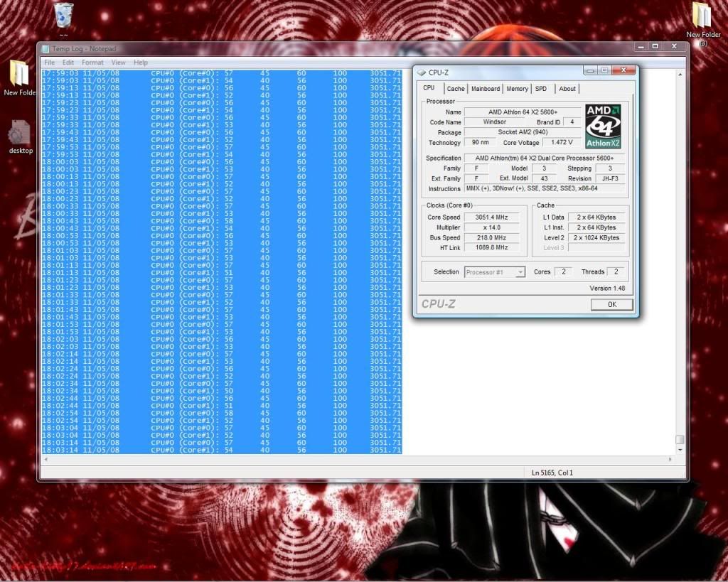Switch to the Memory tab in CPU-Z
This screenshot has height=582, width=728.
(518, 89)
